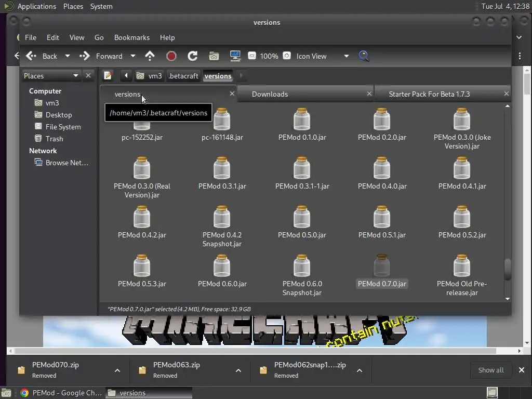The image size is (532, 399).
Task: Select PEMod 0.2.0.jar file icon
Action: pyautogui.click(x=382, y=119)
